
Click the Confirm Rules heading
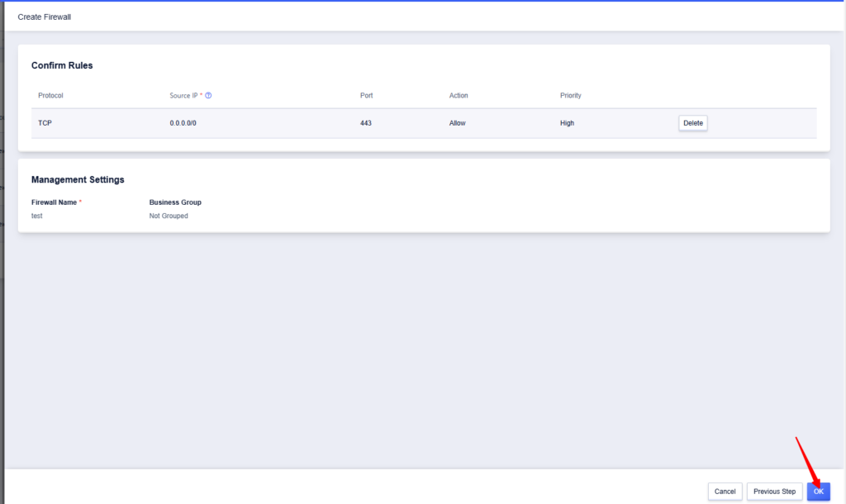pyautogui.click(x=62, y=65)
